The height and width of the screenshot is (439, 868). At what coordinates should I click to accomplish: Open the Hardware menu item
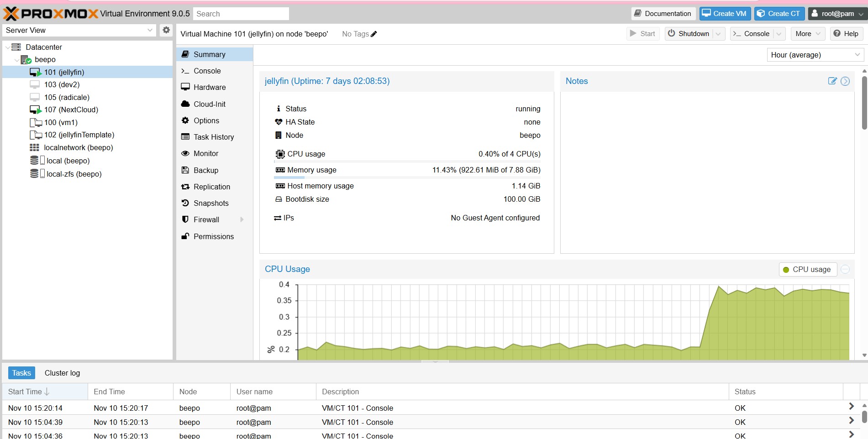pyautogui.click(x=209, y=87)
